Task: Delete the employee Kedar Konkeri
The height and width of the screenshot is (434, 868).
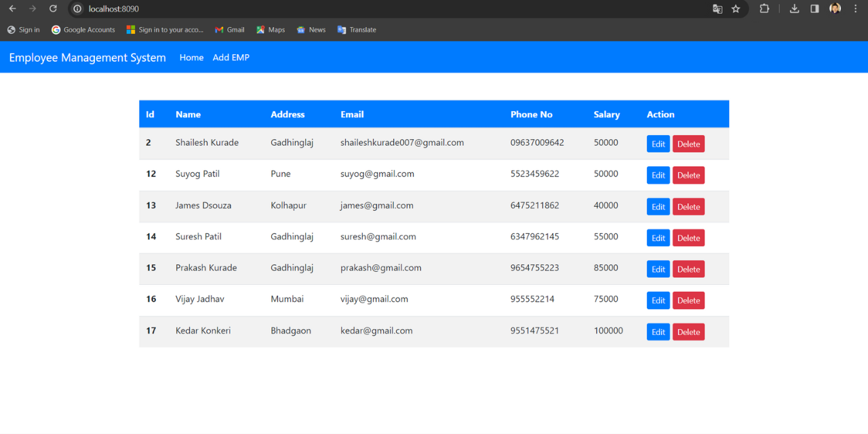Action: pos(688,332)
